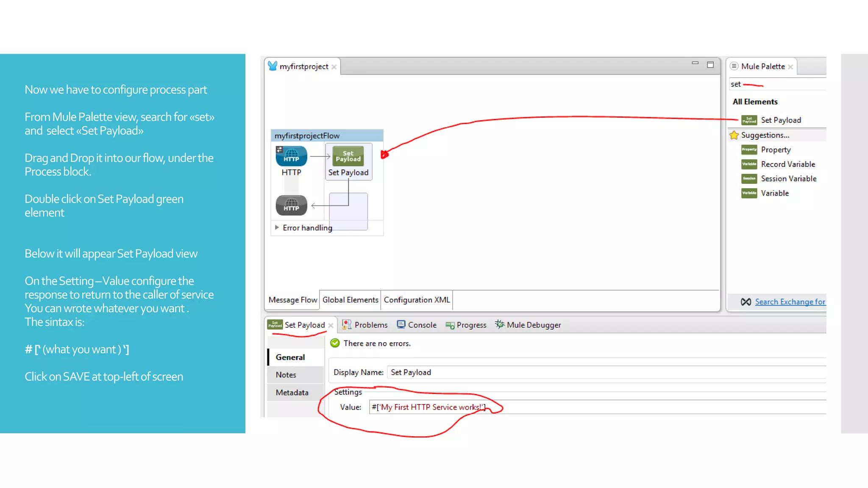Click the Variable palette icon

749,193
